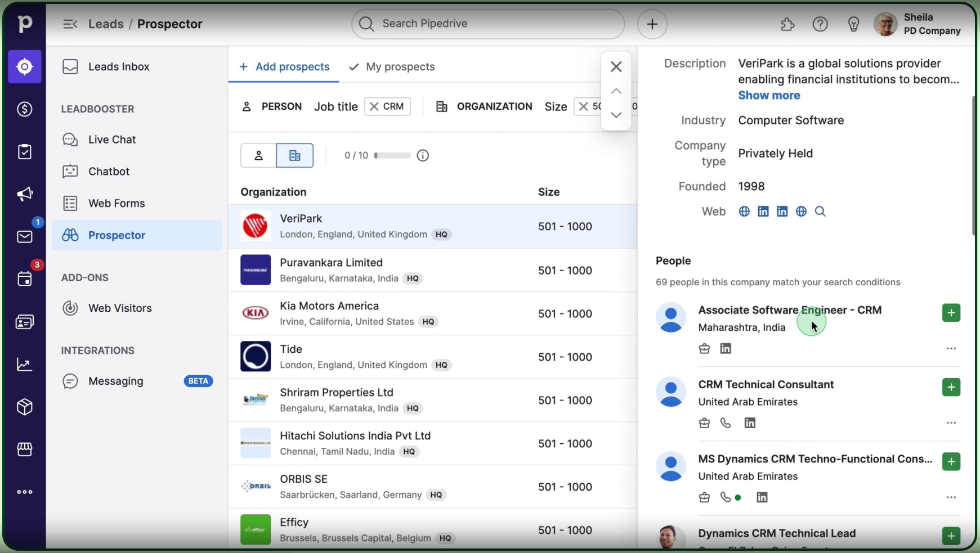980x553 pixels.
Task: Select the Efficy organization row
Action: pos(433,529)
